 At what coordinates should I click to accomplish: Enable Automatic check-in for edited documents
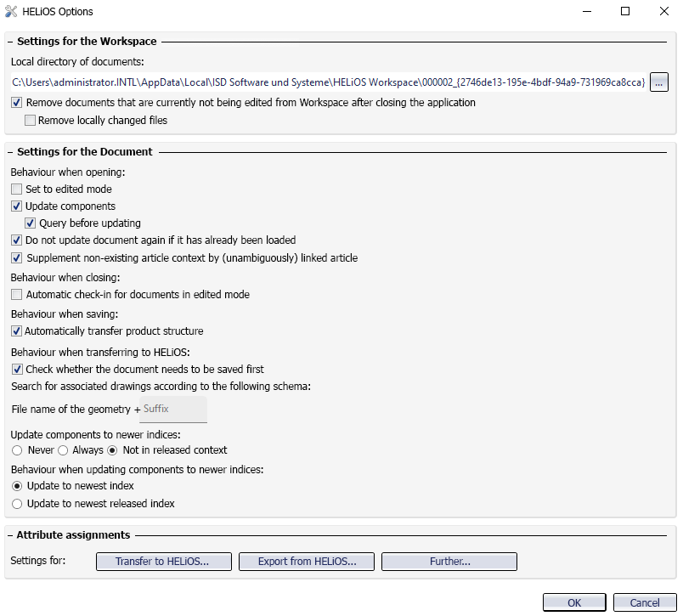17,295
